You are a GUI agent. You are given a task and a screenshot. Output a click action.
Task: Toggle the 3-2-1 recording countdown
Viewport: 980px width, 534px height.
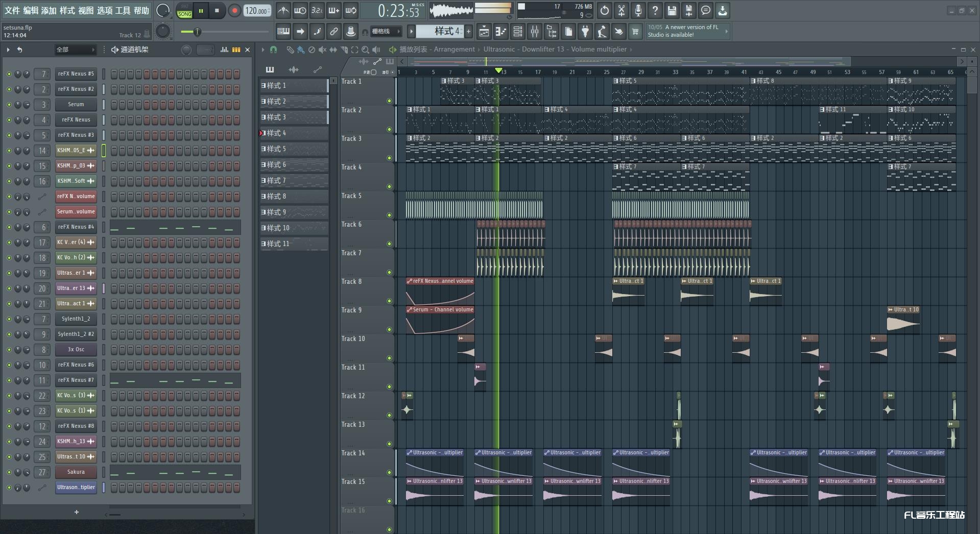[x=317, y=10]
